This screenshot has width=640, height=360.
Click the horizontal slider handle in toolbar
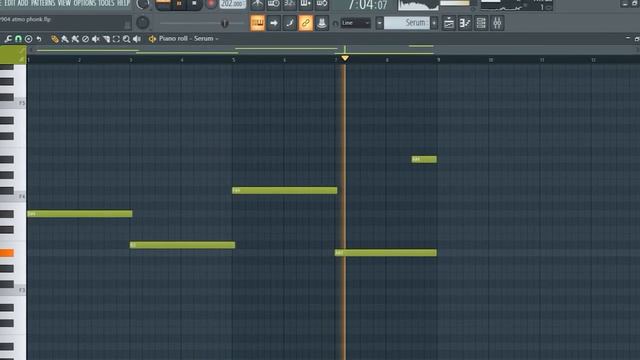tap(224, 24)
